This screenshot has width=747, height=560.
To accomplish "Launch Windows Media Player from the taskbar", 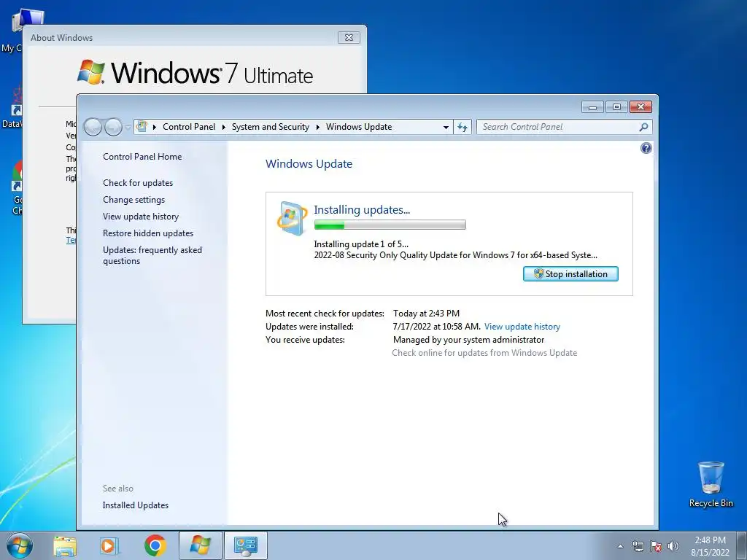I will (x=109, y=545).
